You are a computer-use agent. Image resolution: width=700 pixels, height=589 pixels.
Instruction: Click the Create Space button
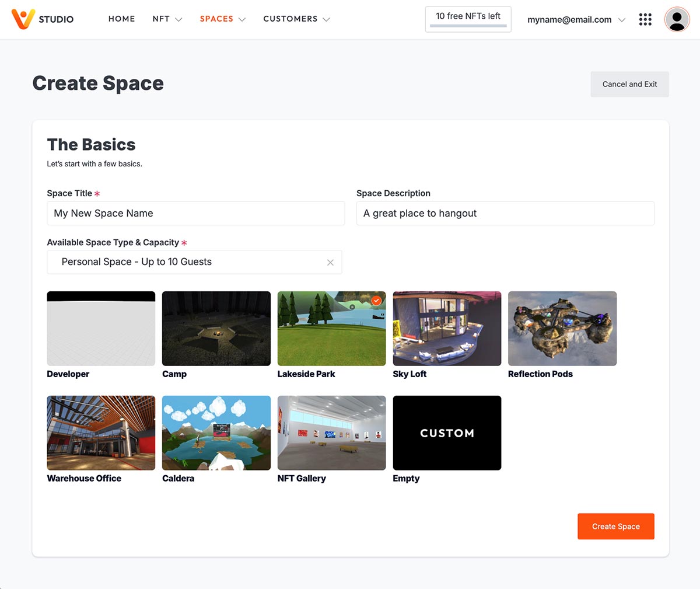[615, 526]
